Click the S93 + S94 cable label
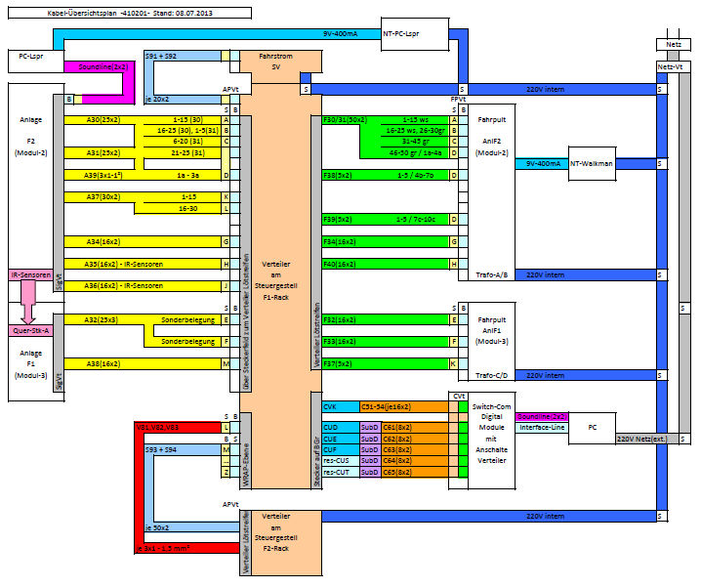This screenshot has width=701, height=588. [183, 450]
